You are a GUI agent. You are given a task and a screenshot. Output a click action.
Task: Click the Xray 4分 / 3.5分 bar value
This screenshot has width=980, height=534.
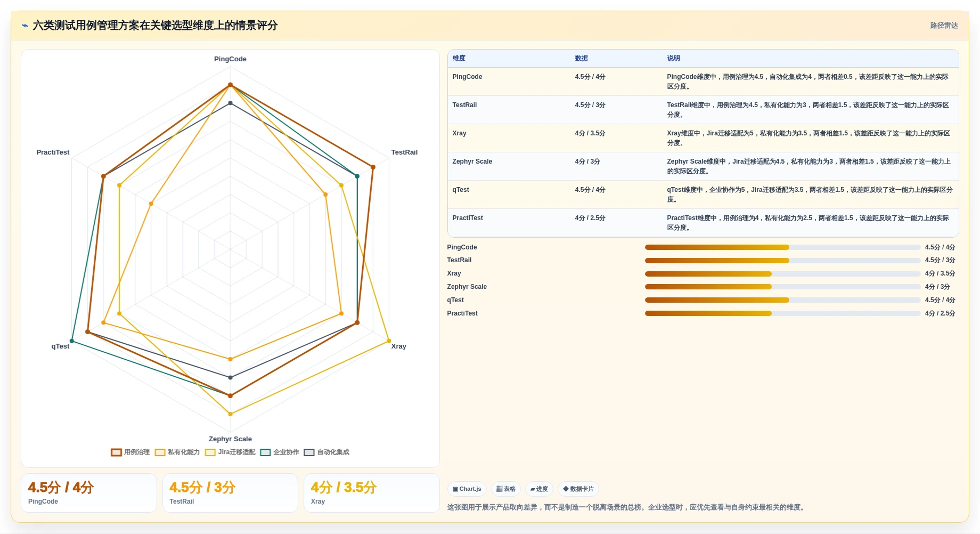point(940,274)
